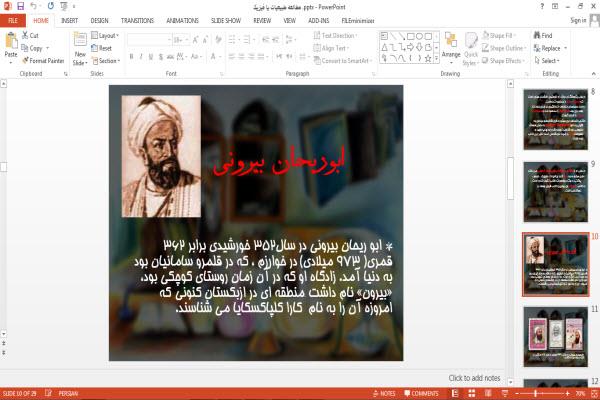Viewport: 600px width, 400px height.
Task: Open the font name combo box
Action: [x=149, y=40]
